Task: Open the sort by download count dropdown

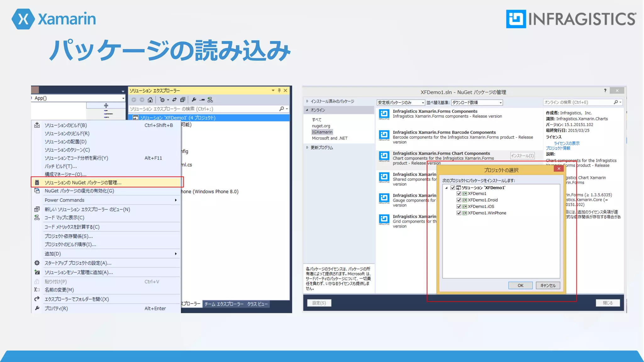Action: coord(477,103)
